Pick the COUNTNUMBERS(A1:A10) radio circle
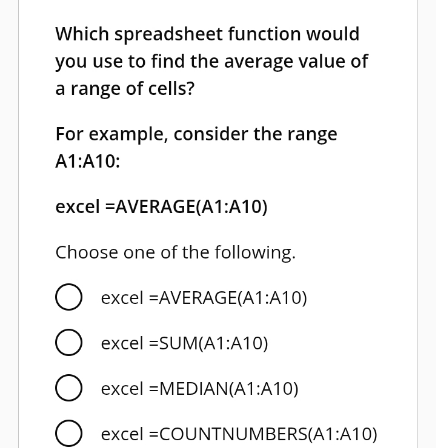This screenshot has height=448, width=436. [68, 433]
